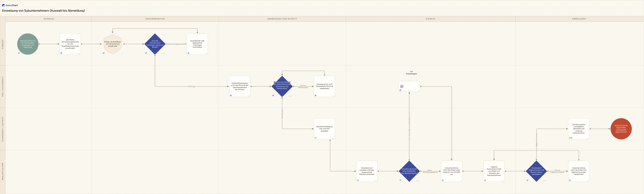Select the Einweisung für nicht bestandenes Personal wiederholen node
This screenshot has height=194, width=644.
pyautogui.click(x=324, y=86)
